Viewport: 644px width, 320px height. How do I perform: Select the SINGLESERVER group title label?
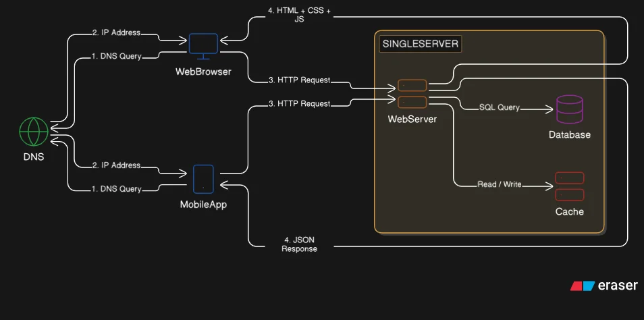click(420, 45)
